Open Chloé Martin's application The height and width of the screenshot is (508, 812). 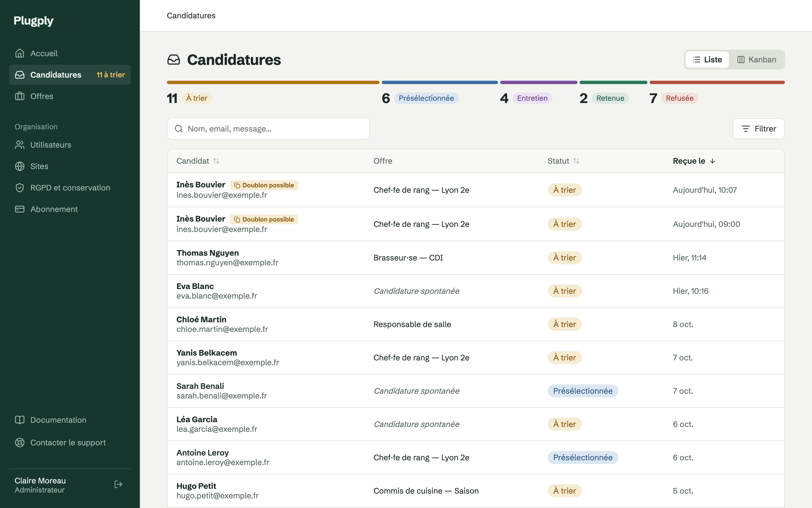click(x=476, y=324)
